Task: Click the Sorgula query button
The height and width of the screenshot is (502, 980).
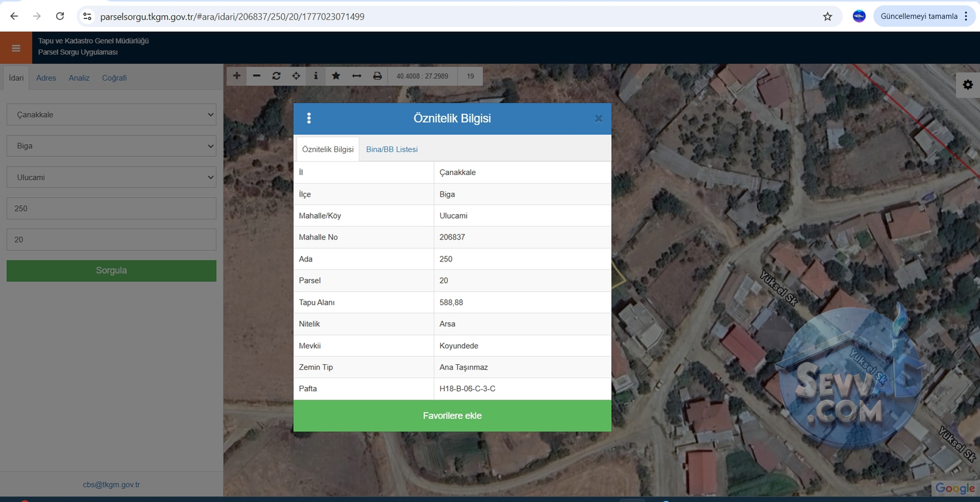Action: [x=111, y=271]
